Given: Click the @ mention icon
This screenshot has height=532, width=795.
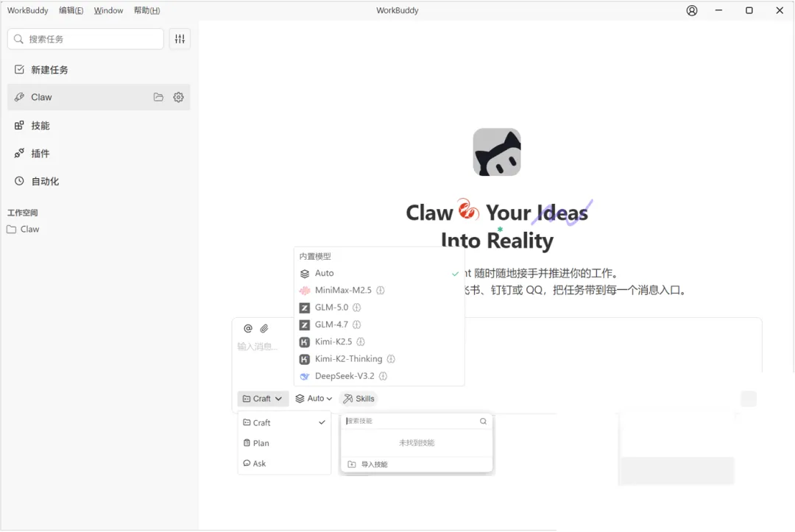Looking at the screenshot, I should pos(248,328).
